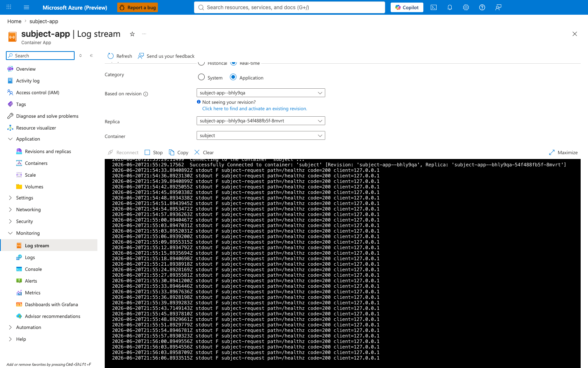Open the help question mark icon
Screen dimensions: 588x368
[x=482, y=7]
